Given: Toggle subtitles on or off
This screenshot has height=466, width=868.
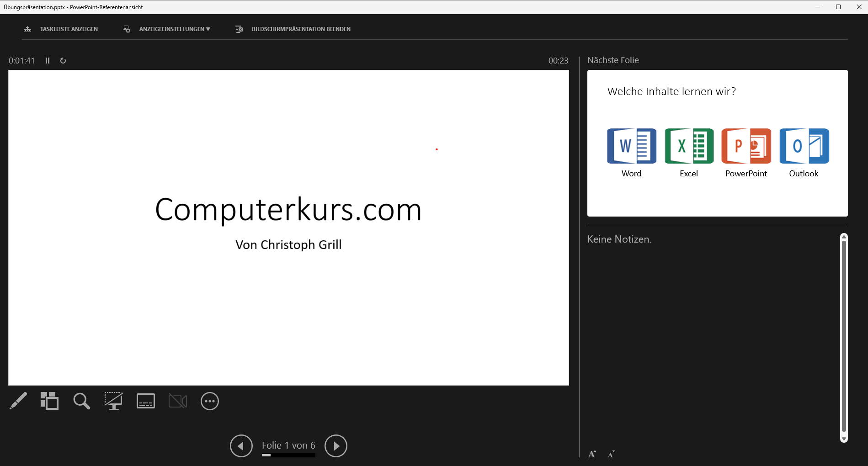Looking at the screenshot, I should [x=146, y=401].
